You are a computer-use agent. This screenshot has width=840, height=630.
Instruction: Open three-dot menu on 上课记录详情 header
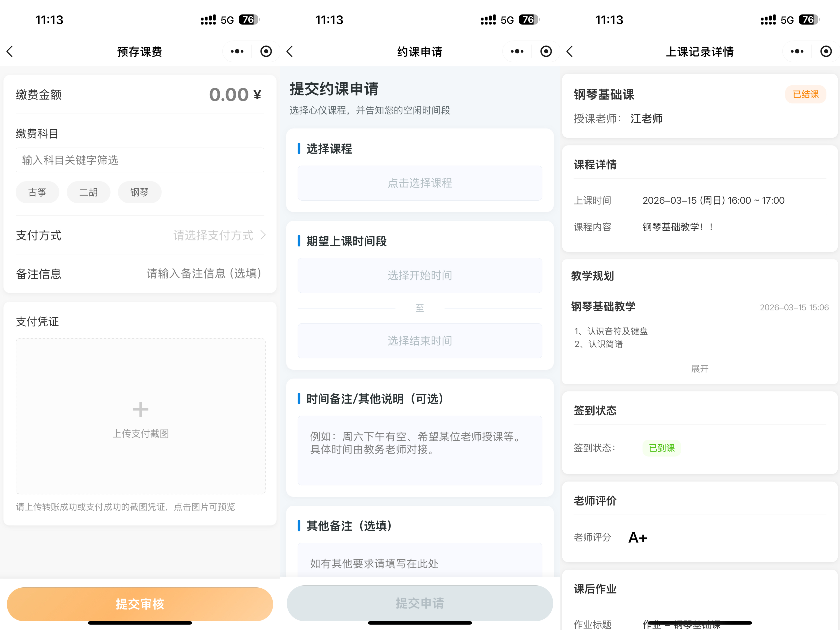tap(797, 51)
